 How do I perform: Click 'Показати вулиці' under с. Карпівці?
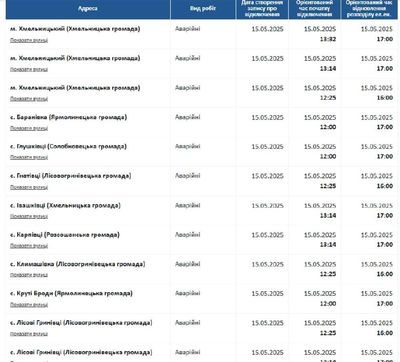[x=29, y=246]
